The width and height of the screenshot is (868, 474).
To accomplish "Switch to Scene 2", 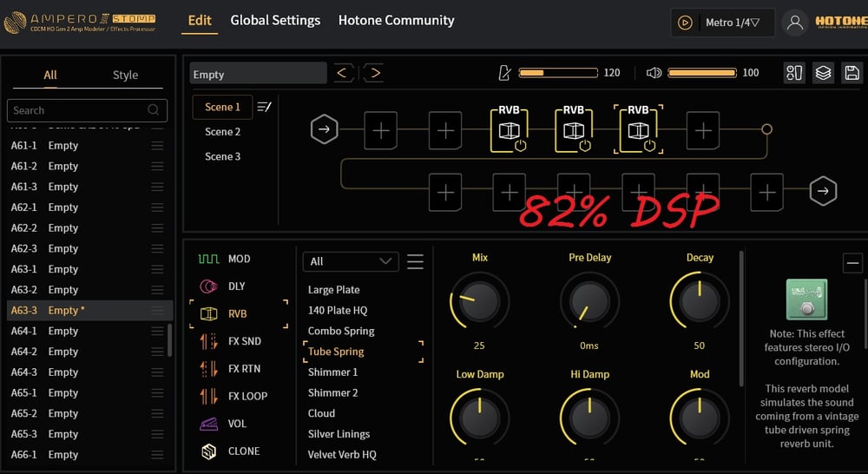I will [222, 132].
